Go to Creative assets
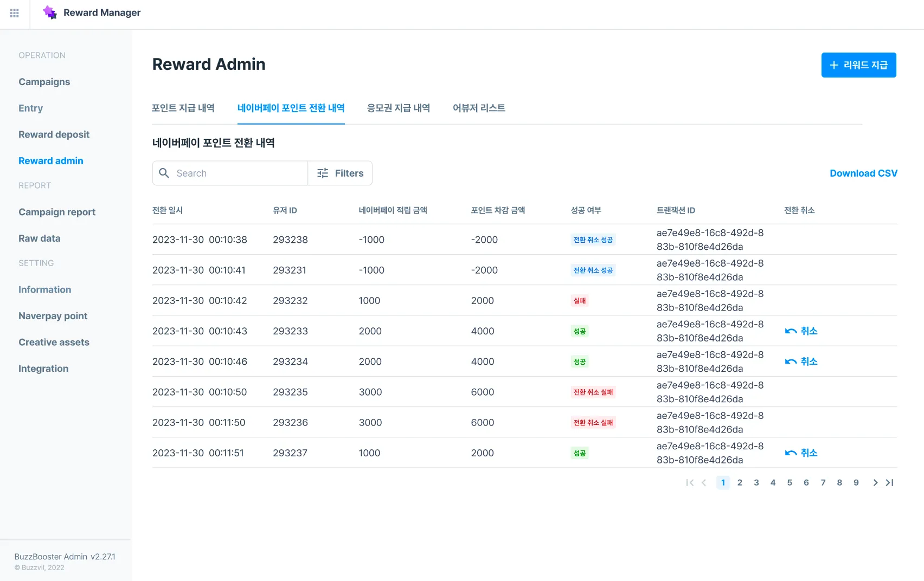This screenshot has height=581, width=924. [54, 342]
